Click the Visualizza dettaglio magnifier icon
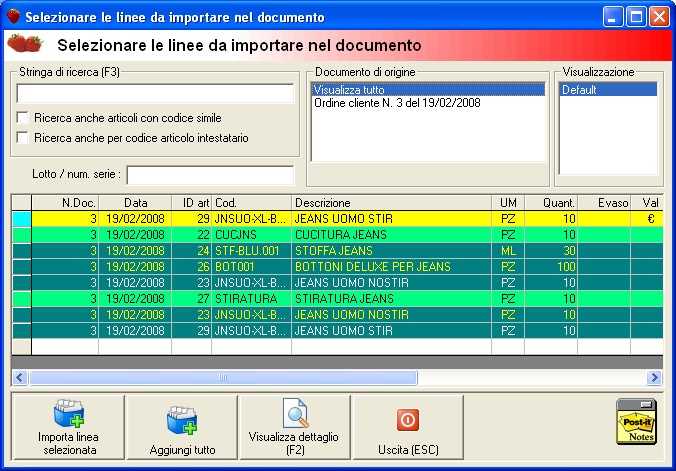Screen dimensions: 676x471 [295, 413]
